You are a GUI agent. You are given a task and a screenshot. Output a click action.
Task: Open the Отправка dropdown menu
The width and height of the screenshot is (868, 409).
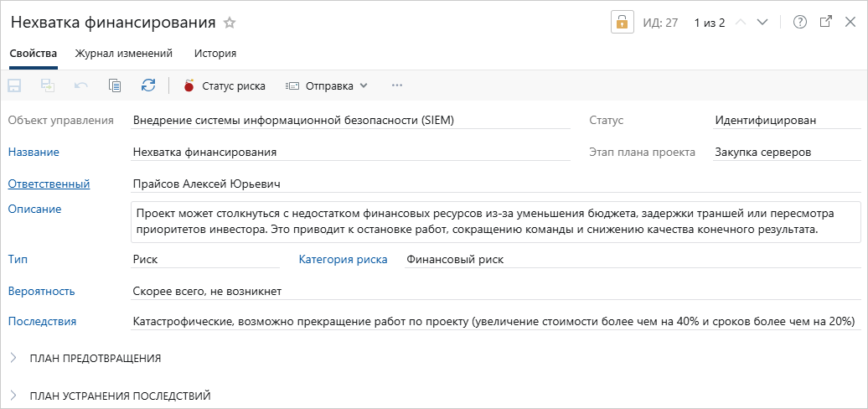pos(327,85)
